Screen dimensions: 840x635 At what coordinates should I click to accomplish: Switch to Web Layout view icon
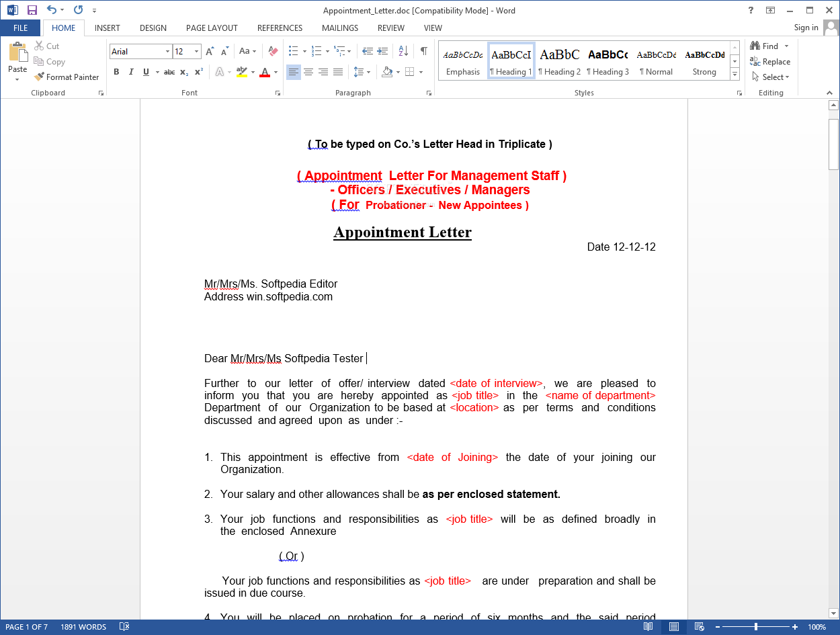click(x=699, y=627)
